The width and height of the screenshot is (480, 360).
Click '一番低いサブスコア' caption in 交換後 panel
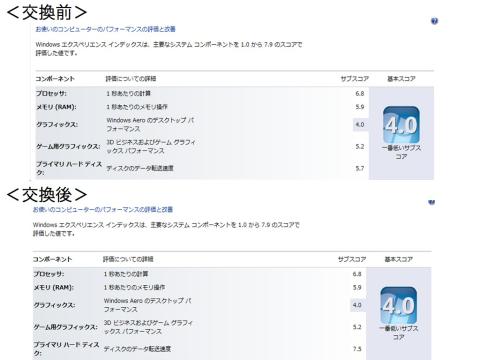pyautogui.click(x=399, y=333)
